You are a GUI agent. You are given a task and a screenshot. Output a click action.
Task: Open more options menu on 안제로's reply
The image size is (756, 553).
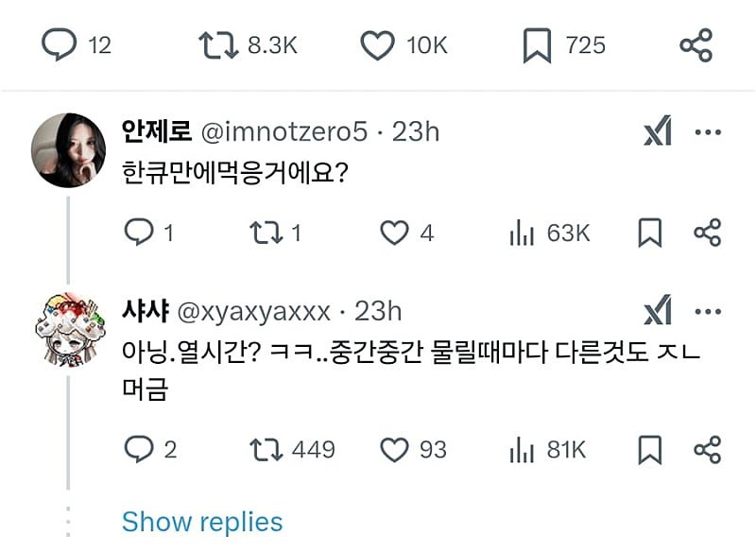[x=708, y=132]
